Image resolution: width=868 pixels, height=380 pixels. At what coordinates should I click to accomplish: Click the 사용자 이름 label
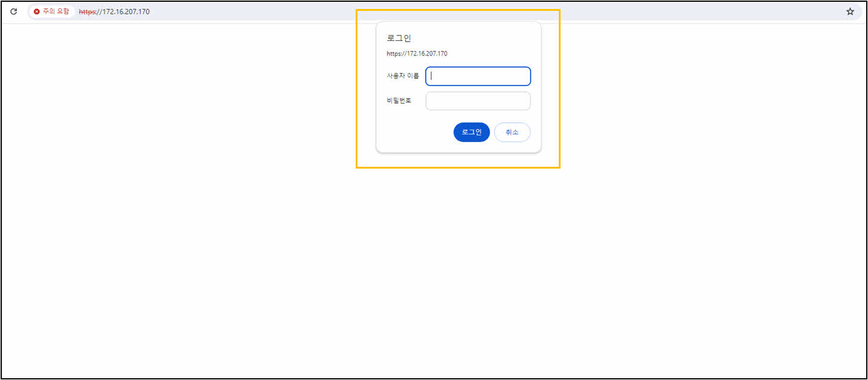point(402,76)
